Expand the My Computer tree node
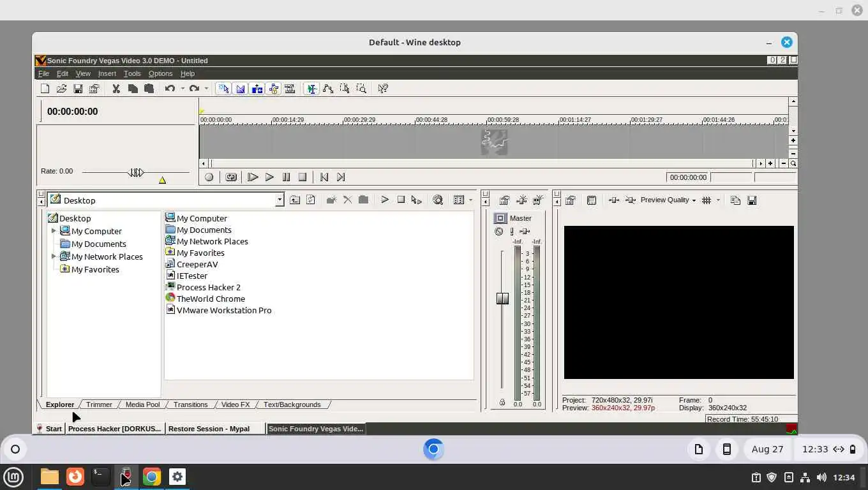 (54, 231)
